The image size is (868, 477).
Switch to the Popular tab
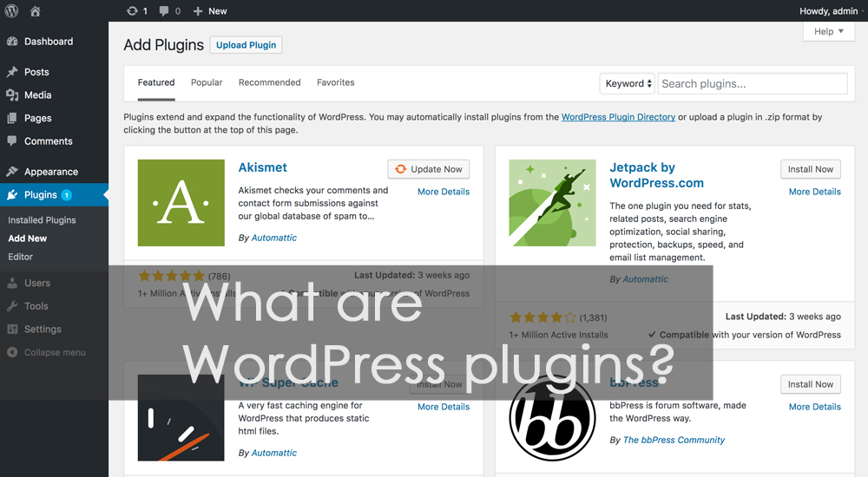tap(207, 82)
